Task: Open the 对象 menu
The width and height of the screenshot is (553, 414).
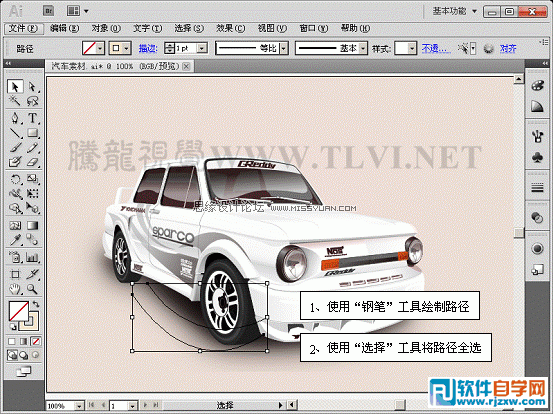Action: point(106,28)
